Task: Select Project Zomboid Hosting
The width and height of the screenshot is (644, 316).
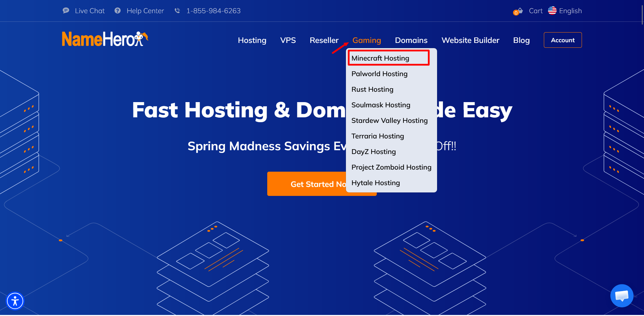Action: [391, 167]
